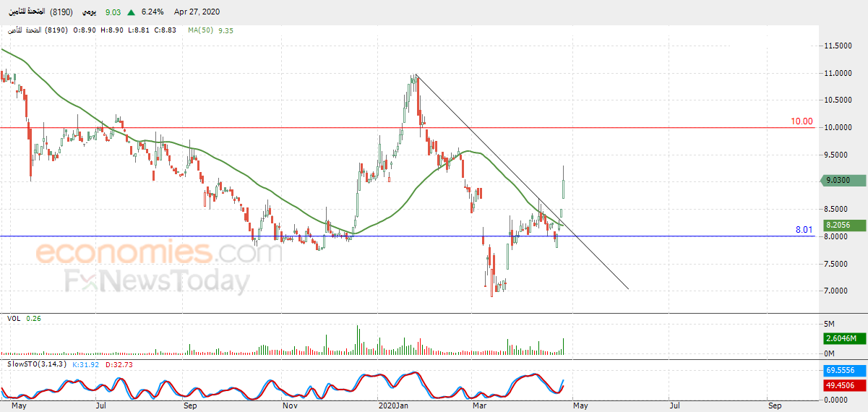Screen dimensions: 868x412
Task: Click the green 8.2056 moving average tag
Action: click(843, 226)
